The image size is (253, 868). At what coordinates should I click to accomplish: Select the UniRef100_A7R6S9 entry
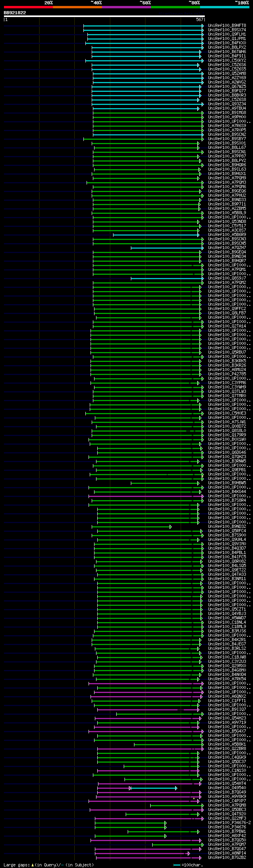click(227, 126)
